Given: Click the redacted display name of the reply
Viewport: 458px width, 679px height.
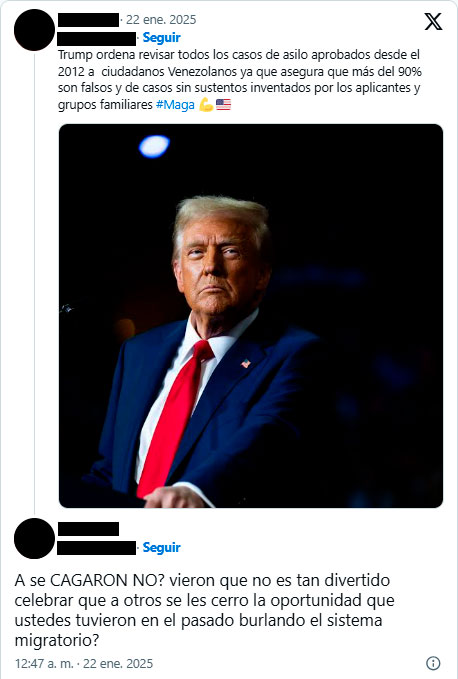Looking at the screenshot, I should (88, 529).
